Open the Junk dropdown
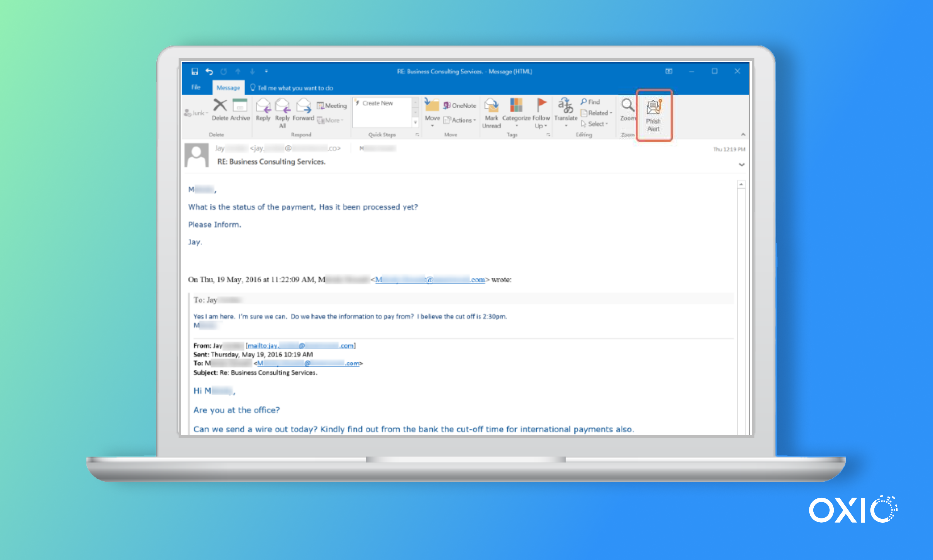This screenshot has width=933, height=560. click(196, 113)
